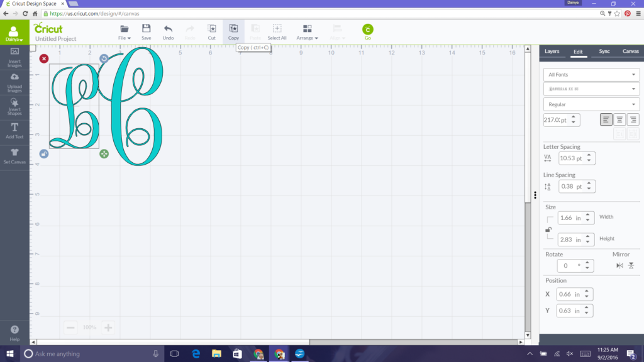Open the Insert Images panel
Screen dimensions: 644x362
(x=14, y=57)
